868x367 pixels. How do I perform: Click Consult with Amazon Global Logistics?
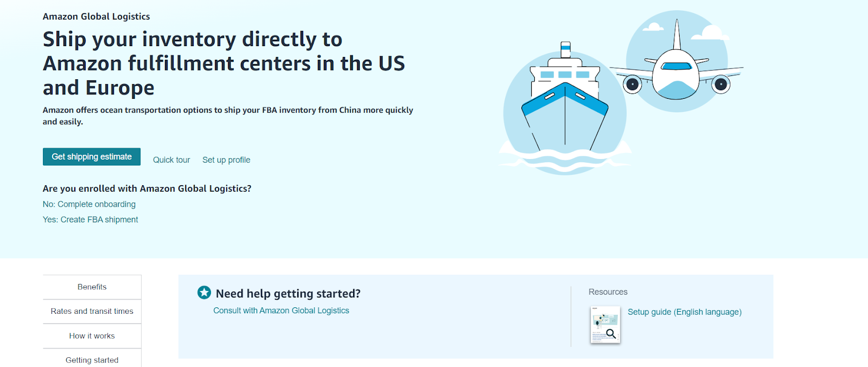(281, 310)
